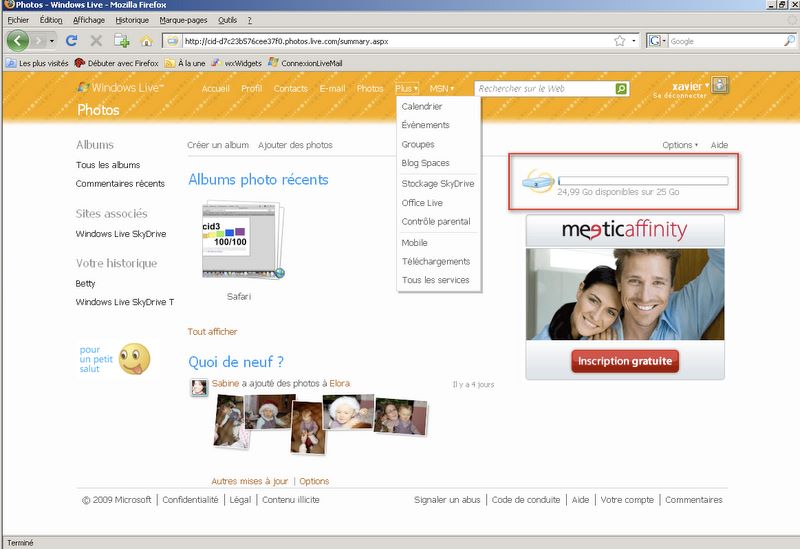This screenshot has height=549, width=800.
Task: Click Créer un album
Action: pyautogui.click(x=218, y=145)
